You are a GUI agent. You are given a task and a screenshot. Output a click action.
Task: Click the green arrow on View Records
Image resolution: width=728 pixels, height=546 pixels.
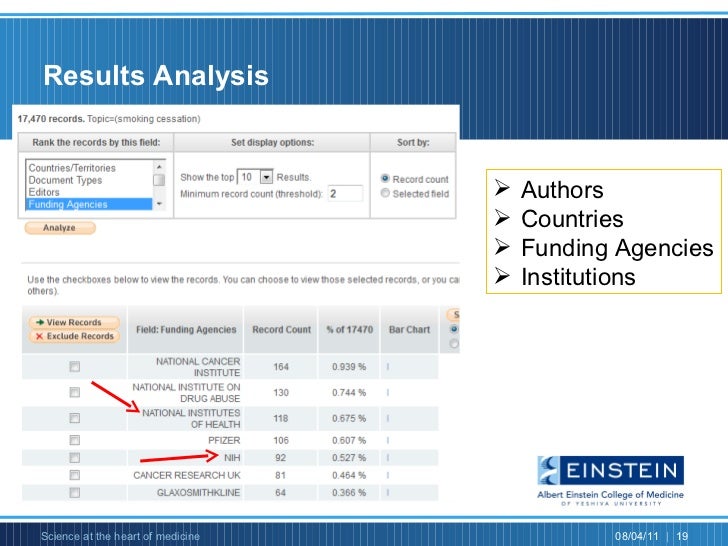[40, 322]
